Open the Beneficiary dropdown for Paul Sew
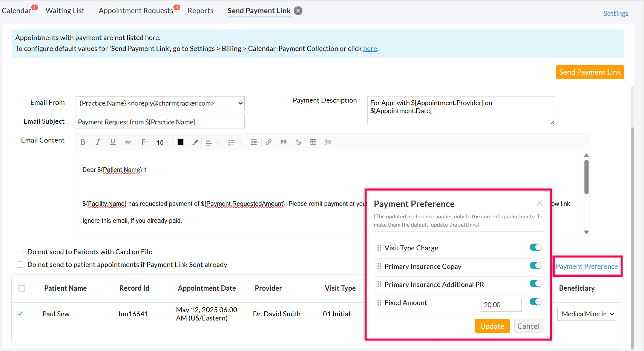The width and height of the screenshot is (644, 351). 586,314
